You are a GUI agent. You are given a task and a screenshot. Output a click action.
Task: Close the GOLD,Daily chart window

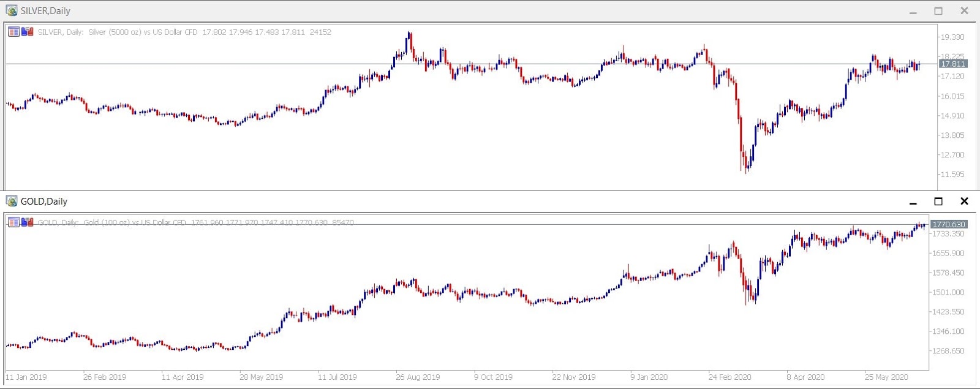(964, 201)
